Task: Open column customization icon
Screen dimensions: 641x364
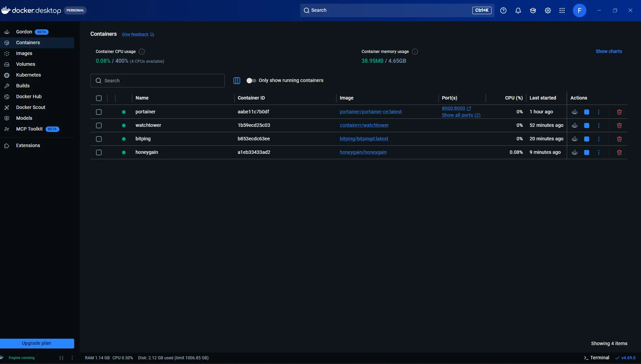Action: [x=237, y=81]
